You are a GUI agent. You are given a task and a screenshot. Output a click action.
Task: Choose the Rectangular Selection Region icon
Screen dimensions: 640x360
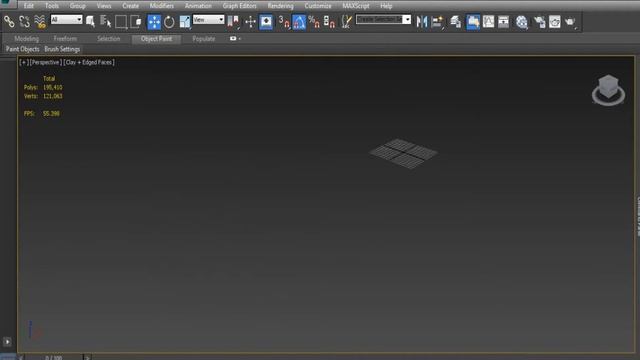(121, 21)
